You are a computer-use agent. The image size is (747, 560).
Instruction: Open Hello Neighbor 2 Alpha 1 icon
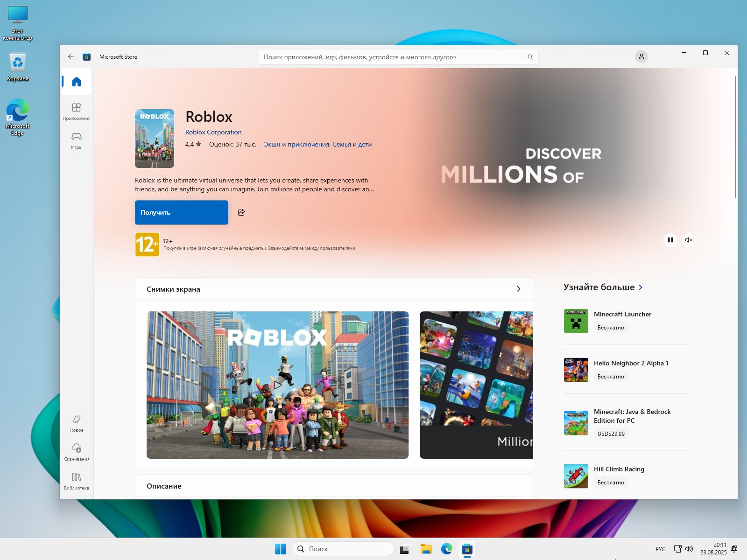(576, 370)
